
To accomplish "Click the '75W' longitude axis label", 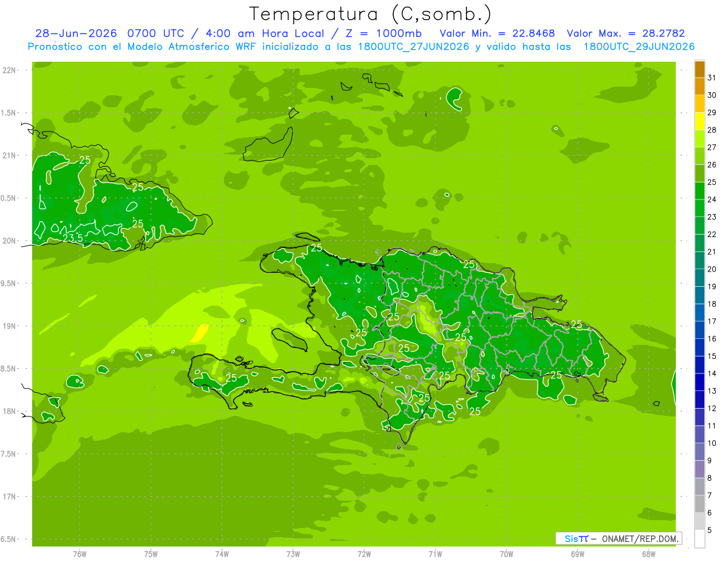I will pos(151,554).
